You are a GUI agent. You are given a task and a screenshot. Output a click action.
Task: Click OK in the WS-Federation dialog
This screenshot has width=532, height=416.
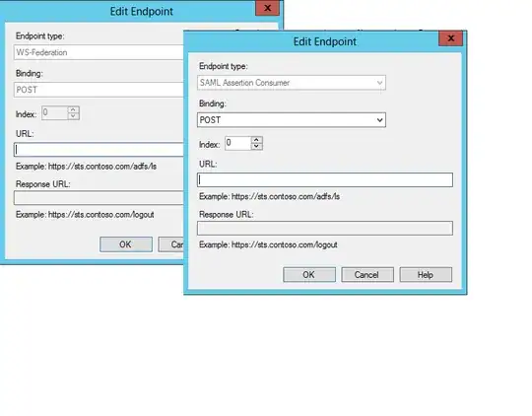(x=126, y=244)
